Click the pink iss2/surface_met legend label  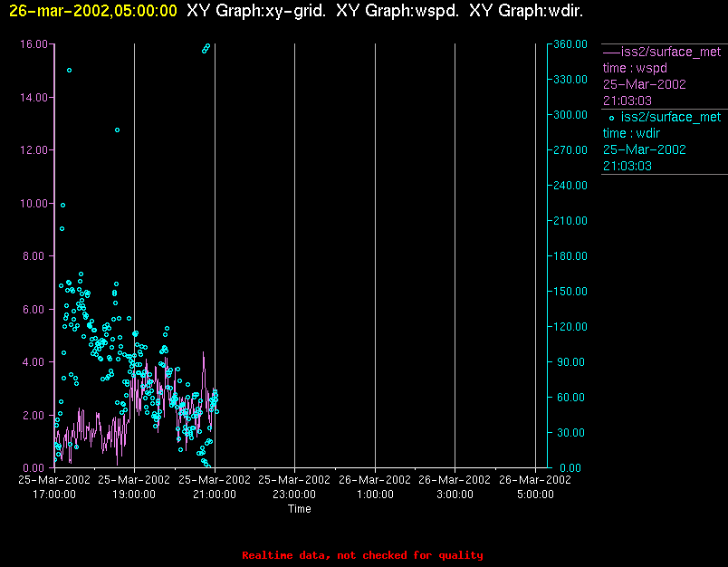click(x=671, y=52)
